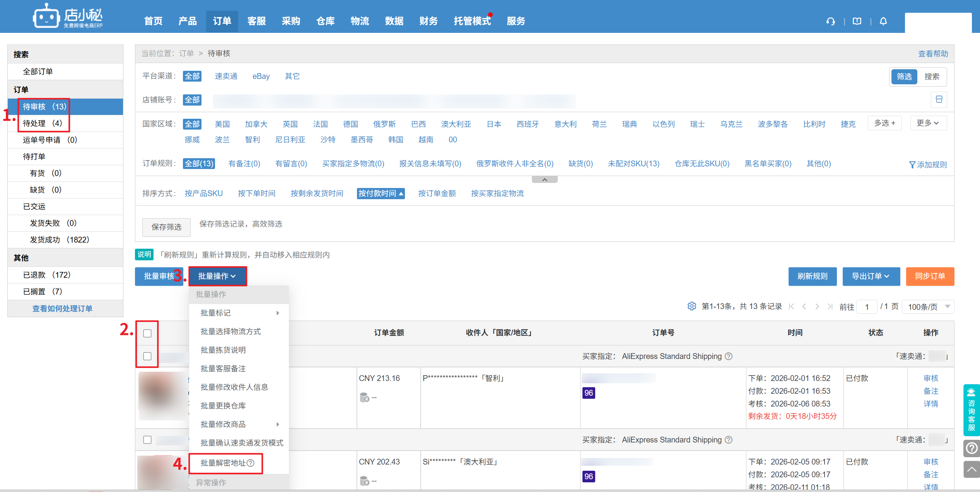Click the question mark help floating icon
This screenshot has width=980, height=492.
click(x=971, y=448)
